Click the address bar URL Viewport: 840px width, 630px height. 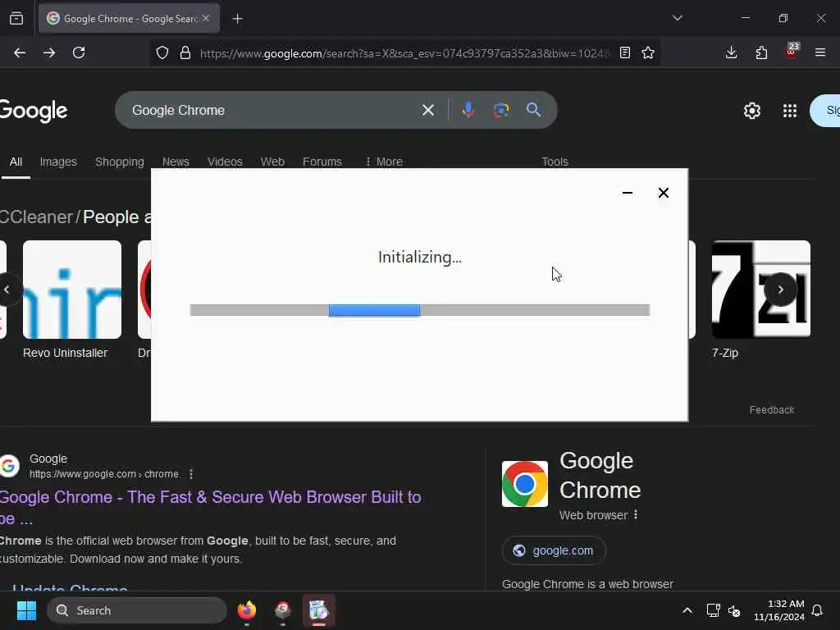click(404, 53)
